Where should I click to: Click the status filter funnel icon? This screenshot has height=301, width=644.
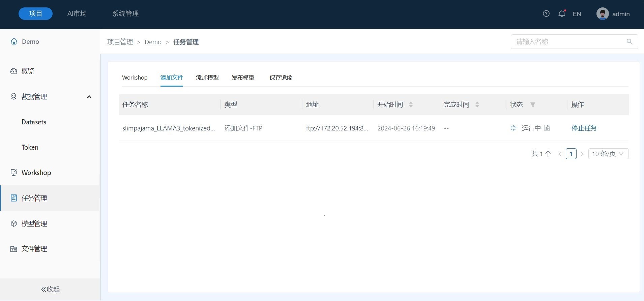pos(533,104)
